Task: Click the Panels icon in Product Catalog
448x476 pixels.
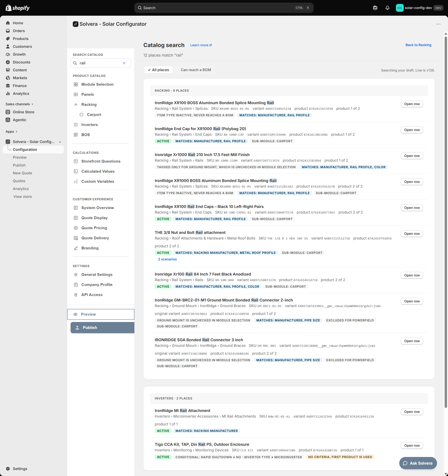Action: click(x=76, y=94)
